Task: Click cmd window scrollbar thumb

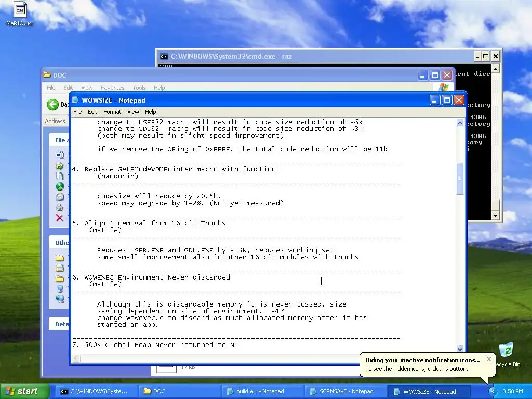Action: click(x=495, y=206)
